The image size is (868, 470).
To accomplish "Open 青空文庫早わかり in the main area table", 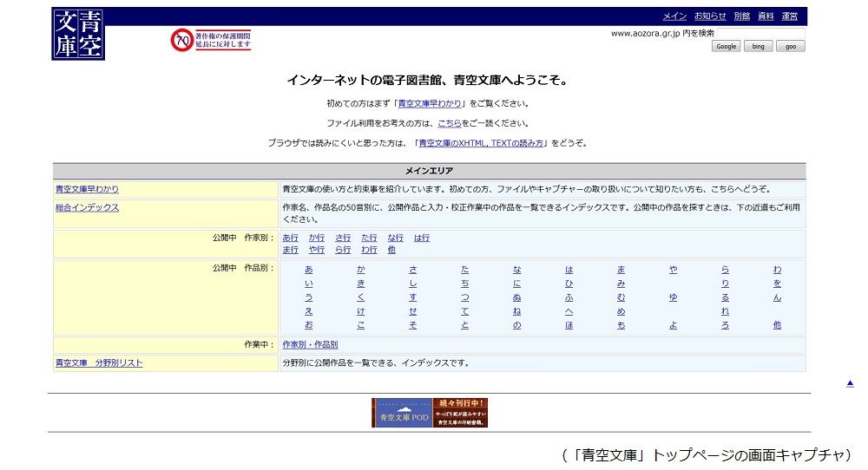I will tap(87, 189).
